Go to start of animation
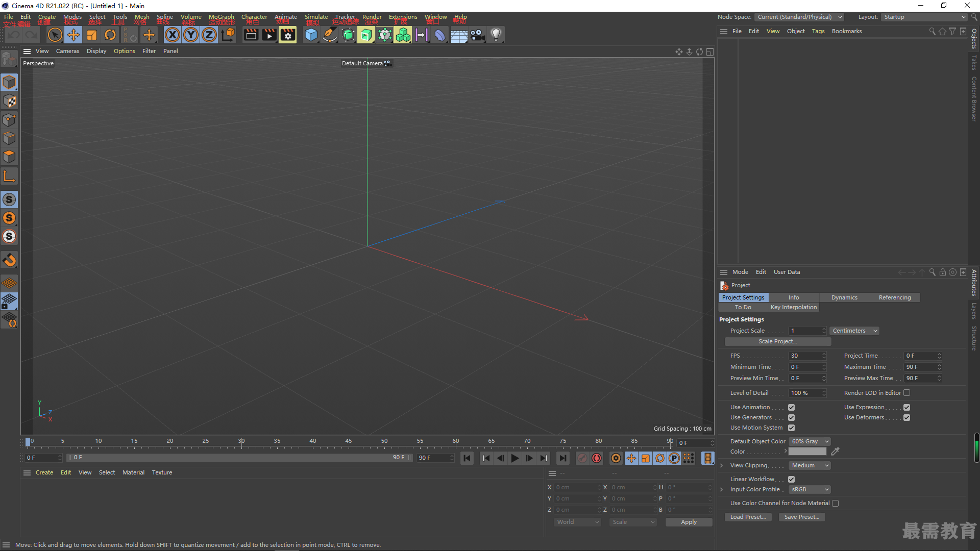Image resolution: width=980 pixels, height=551 pixels. point(467,458)
